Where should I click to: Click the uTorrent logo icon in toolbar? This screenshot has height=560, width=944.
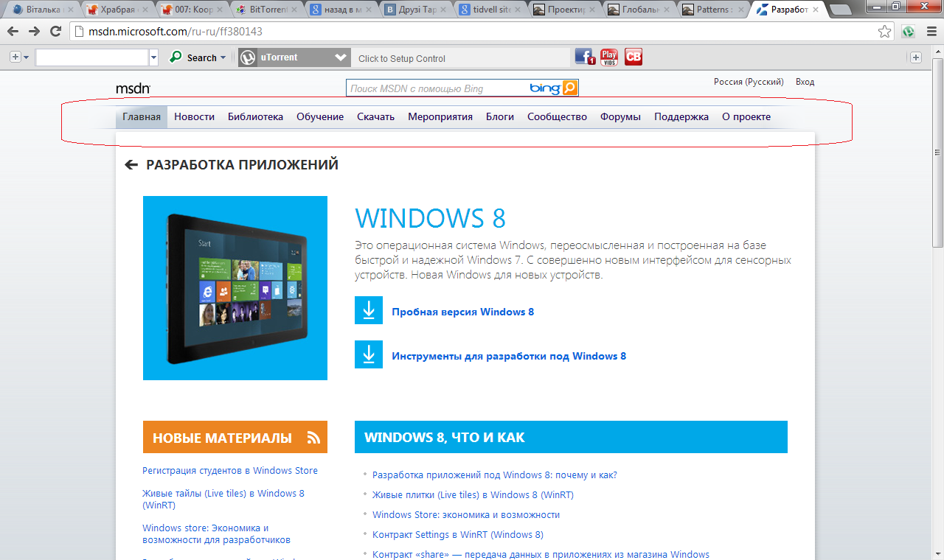247,57
